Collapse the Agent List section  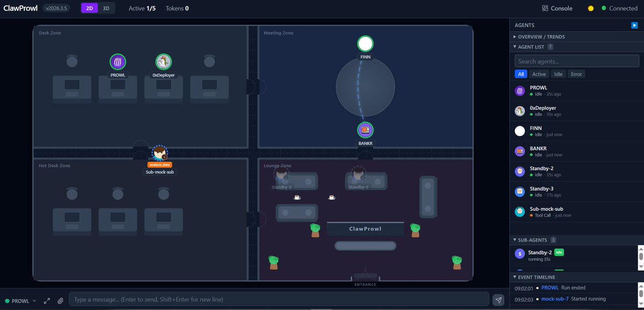576,47
